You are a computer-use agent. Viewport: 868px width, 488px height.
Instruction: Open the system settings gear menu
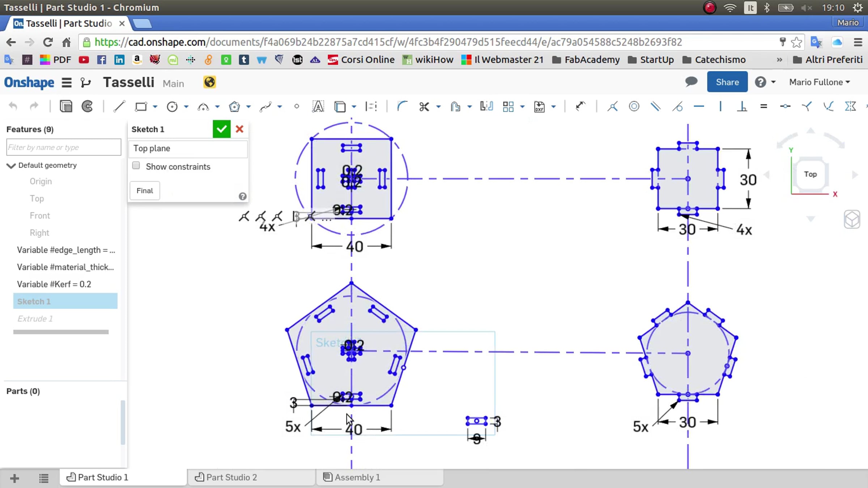pyautogui.click(x=858, y=8)
